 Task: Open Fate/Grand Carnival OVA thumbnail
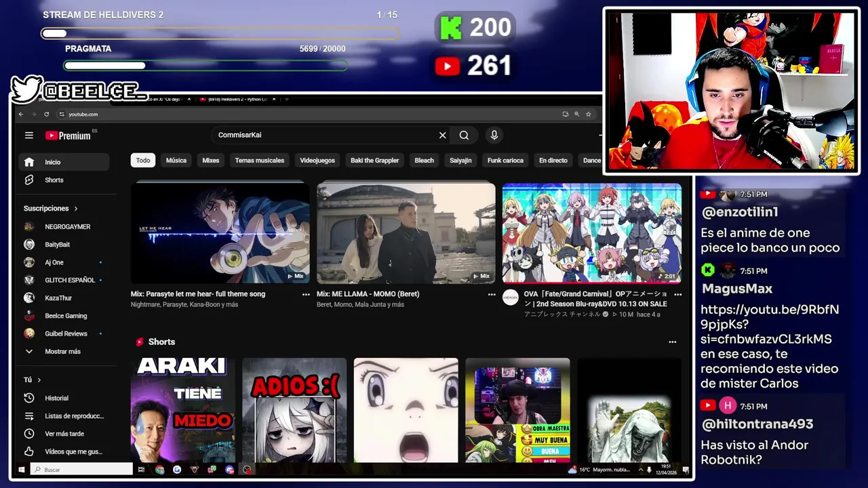(x=592, y=232)
